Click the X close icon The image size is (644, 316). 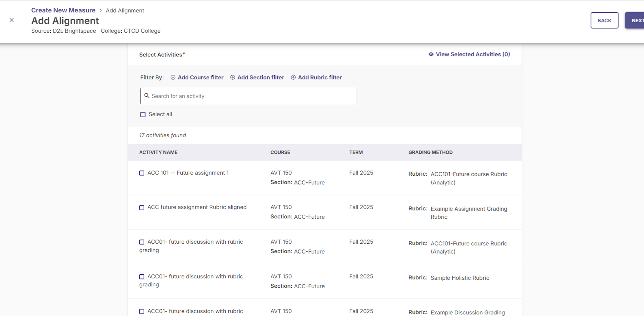click(x=12, y=20)
